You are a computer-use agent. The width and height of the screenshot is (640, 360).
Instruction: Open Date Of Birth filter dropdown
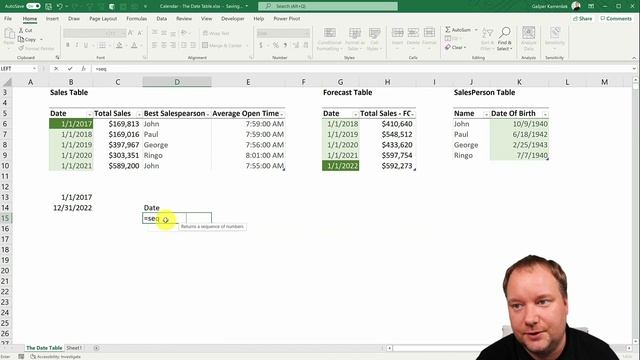[545, 114]
